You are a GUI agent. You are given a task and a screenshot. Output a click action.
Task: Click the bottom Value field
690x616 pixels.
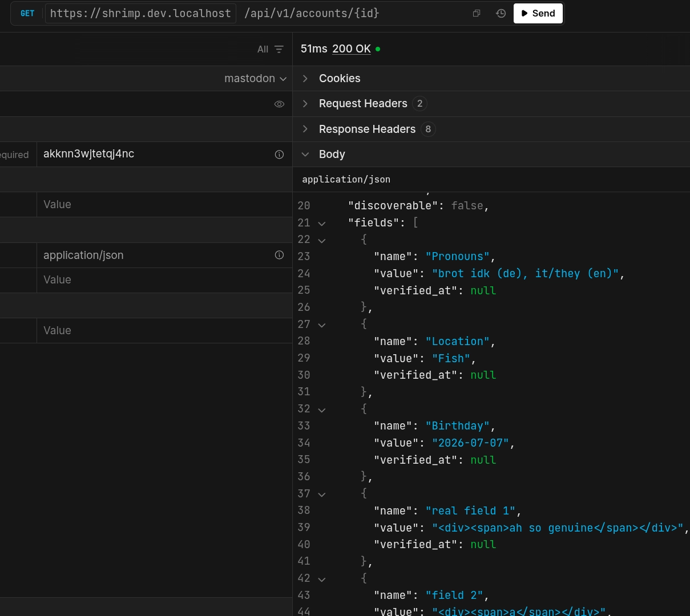[x=164, y=330]
